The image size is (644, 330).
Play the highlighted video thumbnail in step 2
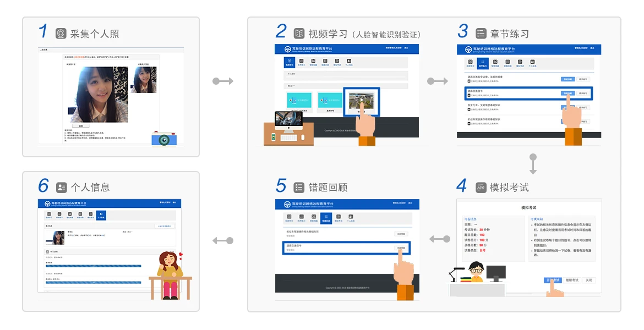tap(362, 100)
